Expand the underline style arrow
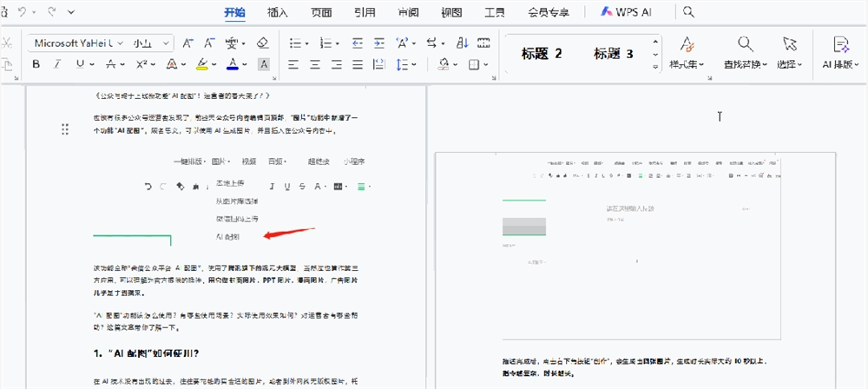The width and height of the screenshot is (868, 389). (92, 65)
